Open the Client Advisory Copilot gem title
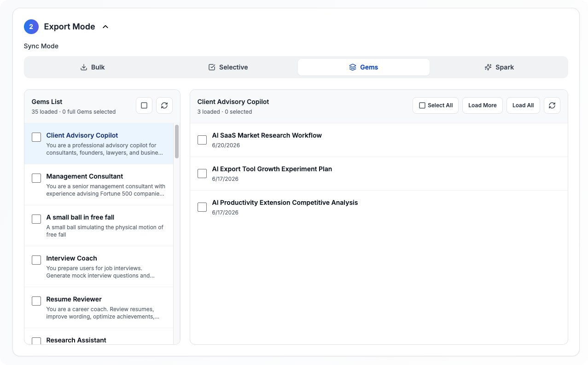This screenshot has height=365, width=588. (x=82, y=135)
